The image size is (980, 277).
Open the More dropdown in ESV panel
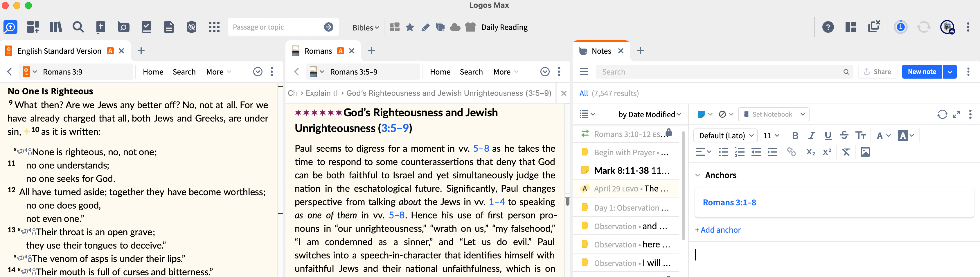(x=219, y=72)
